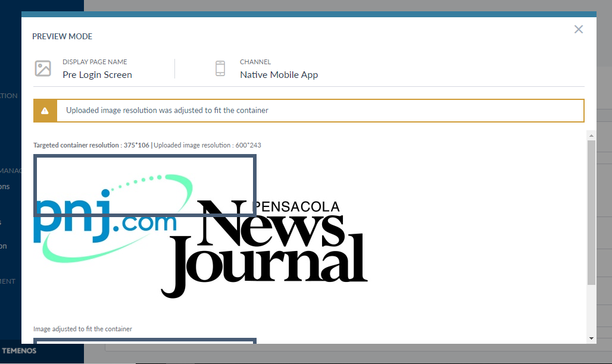
Task: Click the adjusted image preview frame at bottom
Action: pos(145,341)
